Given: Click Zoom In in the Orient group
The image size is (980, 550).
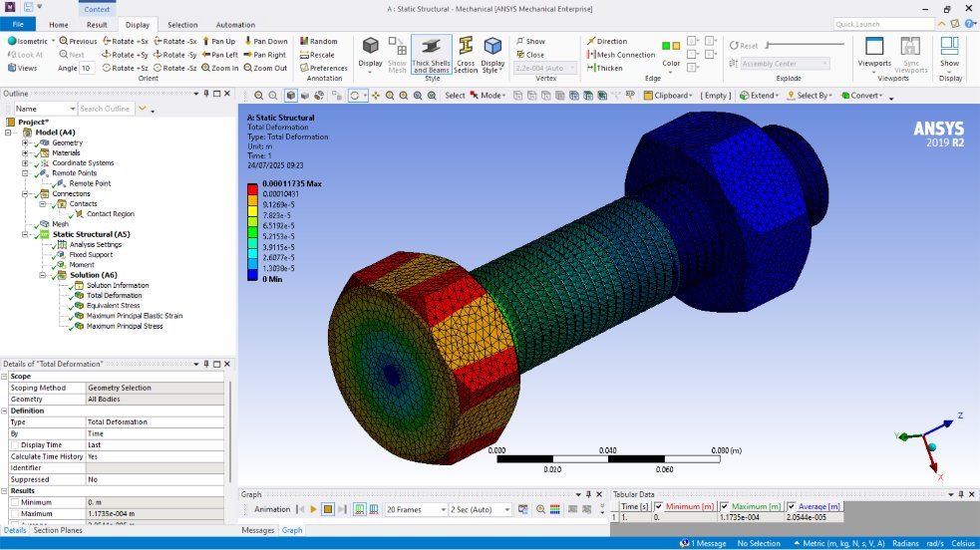Looking at the screenshot, I should tap(220, 68).
